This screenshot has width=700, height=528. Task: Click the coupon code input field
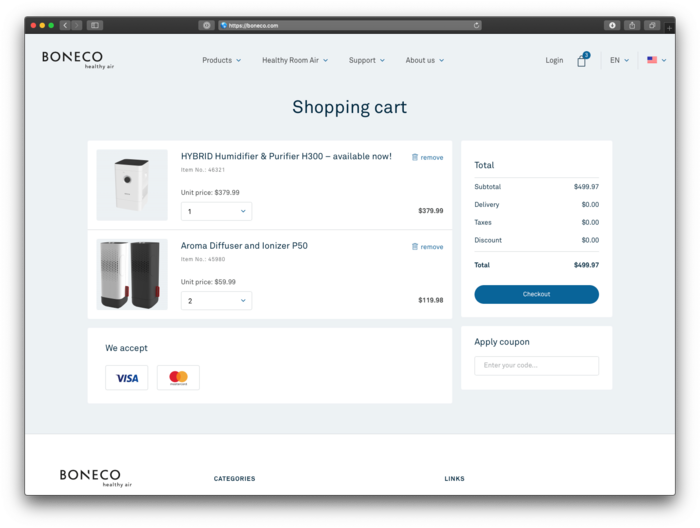click(x=536, y=365)
